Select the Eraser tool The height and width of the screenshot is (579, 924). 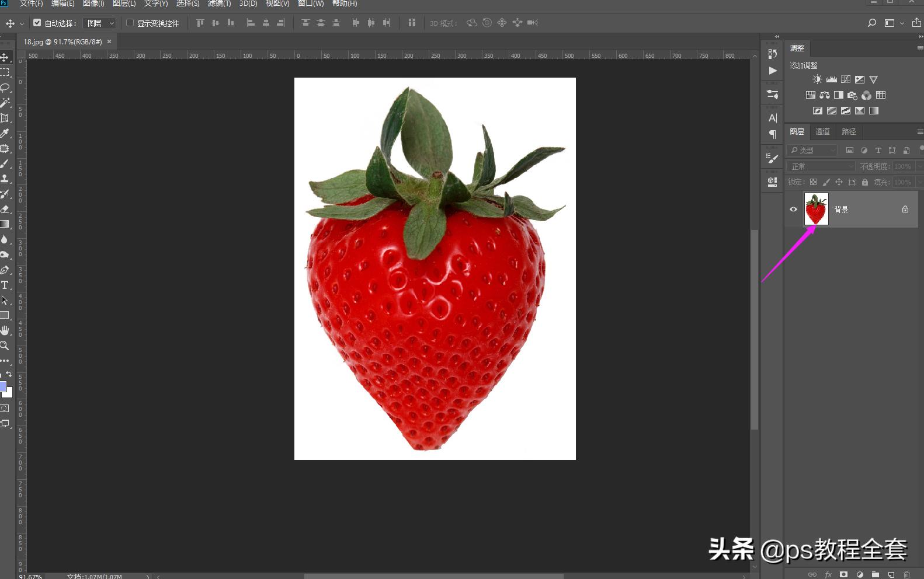tap(5, 209)
